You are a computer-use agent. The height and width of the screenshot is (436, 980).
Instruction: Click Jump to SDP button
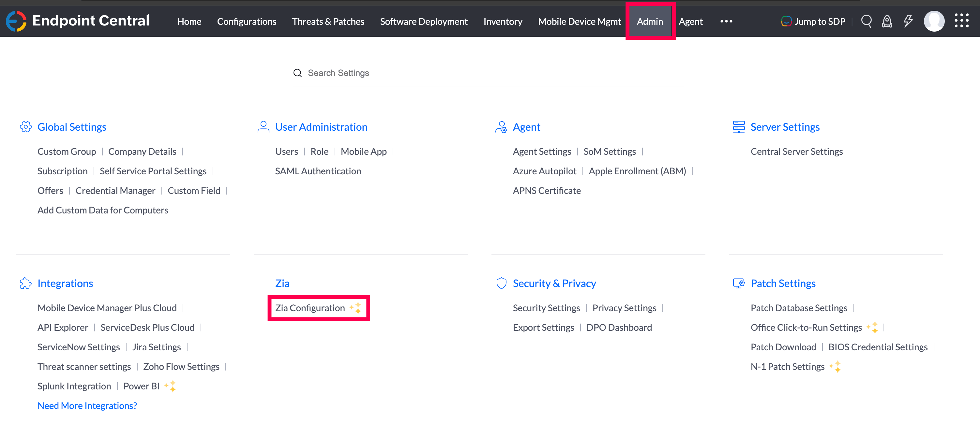tap(813, 21)
